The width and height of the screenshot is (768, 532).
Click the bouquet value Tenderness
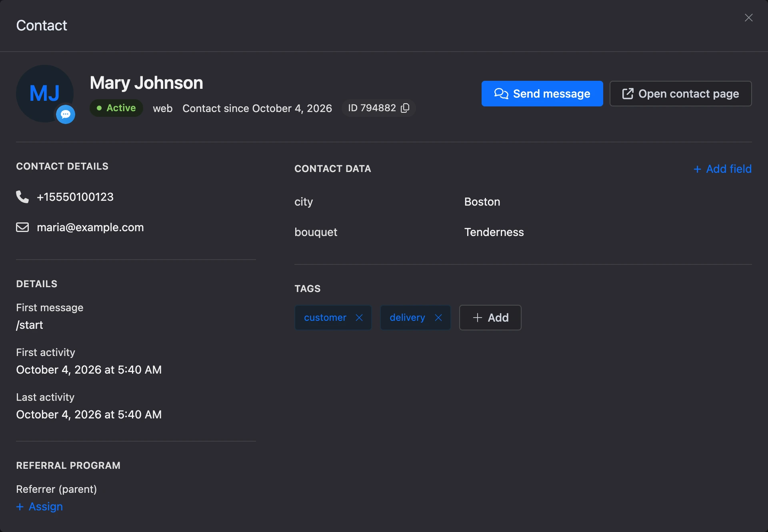494,232
